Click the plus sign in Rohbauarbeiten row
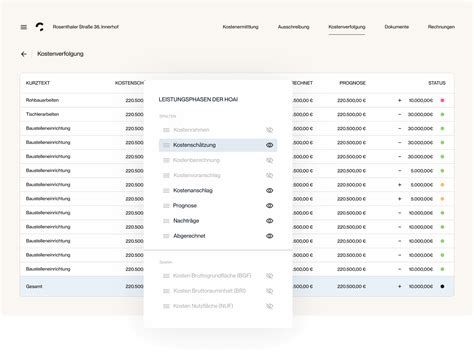Viewport: 474px width, 363px height. (x=400, y=100)
